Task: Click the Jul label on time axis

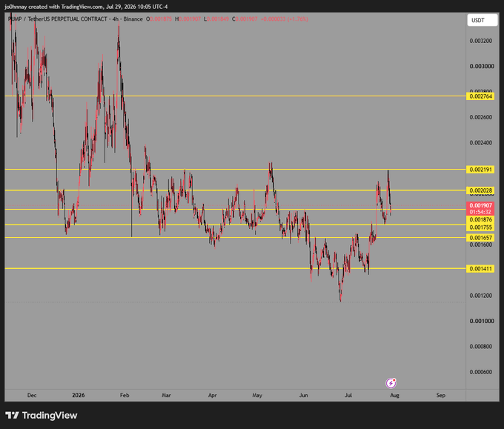Action: point(348,395)
